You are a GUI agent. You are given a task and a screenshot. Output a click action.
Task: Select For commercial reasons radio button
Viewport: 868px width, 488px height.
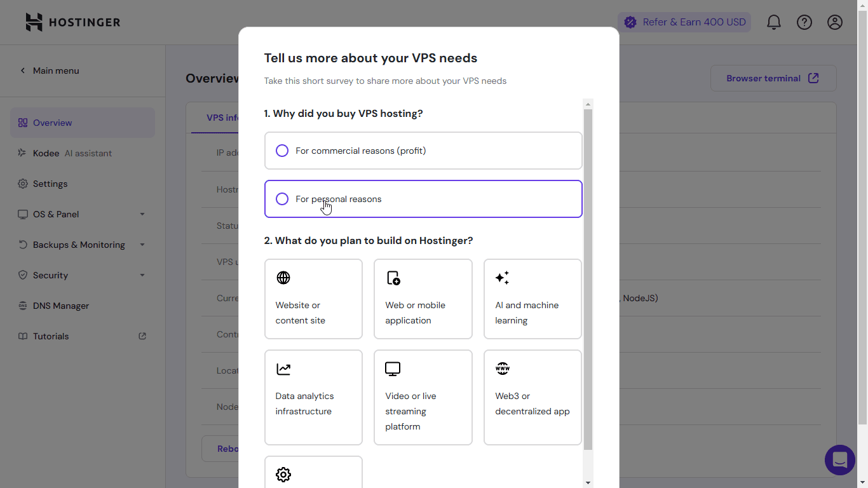point(282,151)
